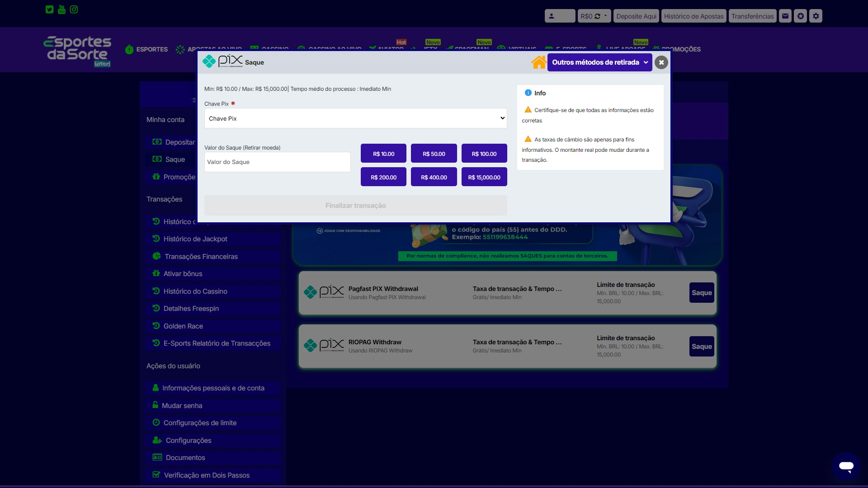
Task: Click Saque button for RIOPAG Withdraw
Action: (702, 347)
